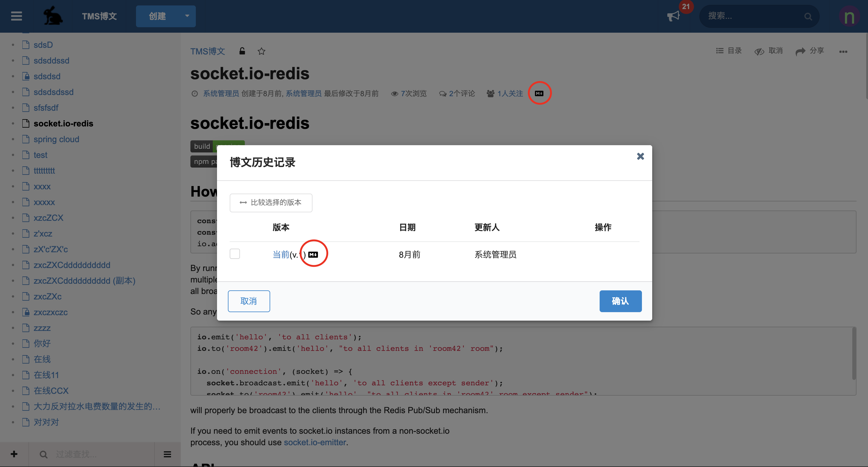868x467 pixels.
Task: Click the Markdown format icon on post
Action: pos(539,93)
